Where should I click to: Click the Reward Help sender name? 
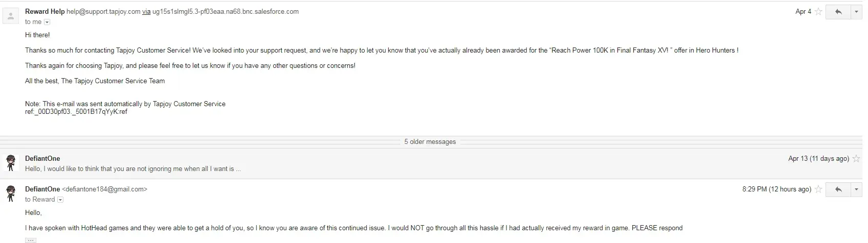(44, 11)
